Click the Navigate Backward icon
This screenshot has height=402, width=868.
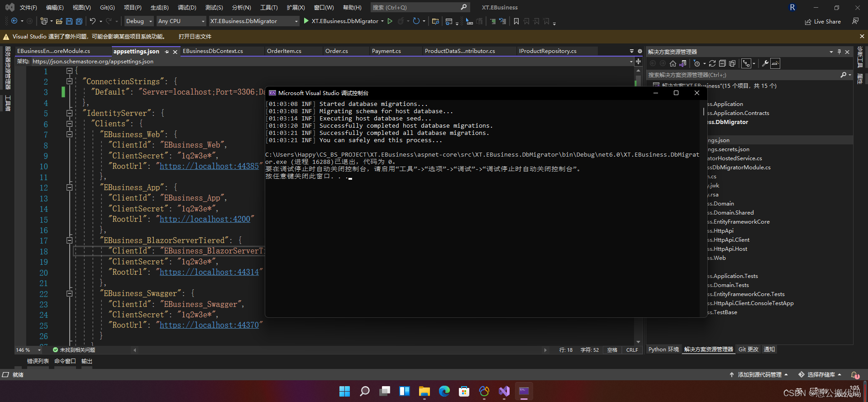point(14,21)
